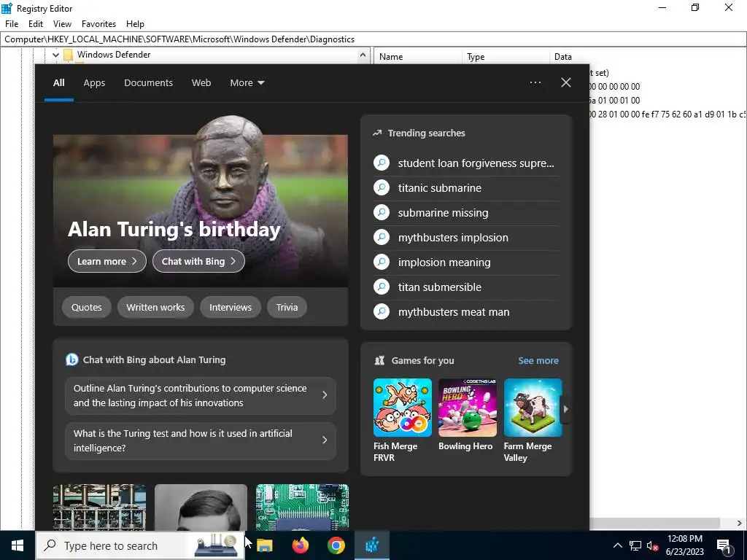Image resolution: width=747 pixels, height=560 pixels.
Task: Click the taskbar search box
Action: (139, 545)
